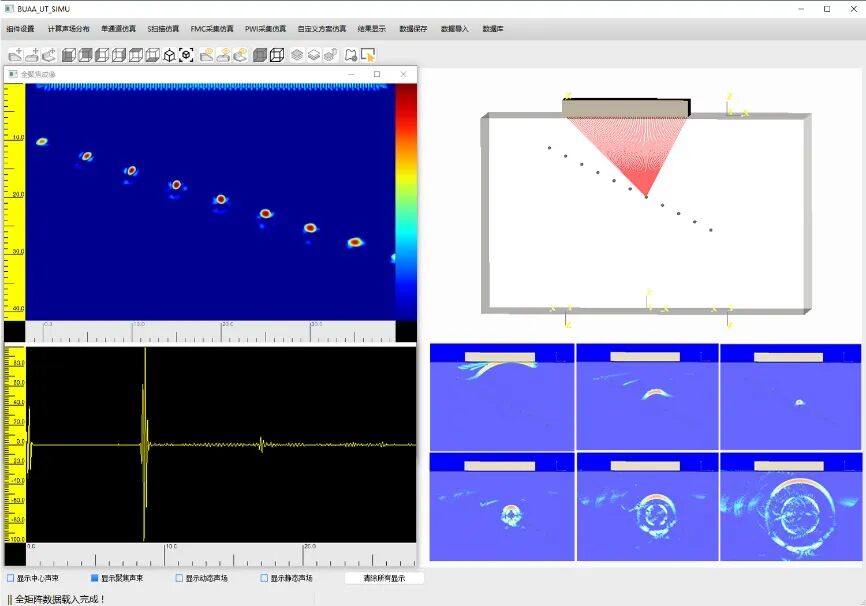Click the fit-to-view bracketed cube icon
The height and width of the screenshot is (606, 866).
(x=187, y=55)
